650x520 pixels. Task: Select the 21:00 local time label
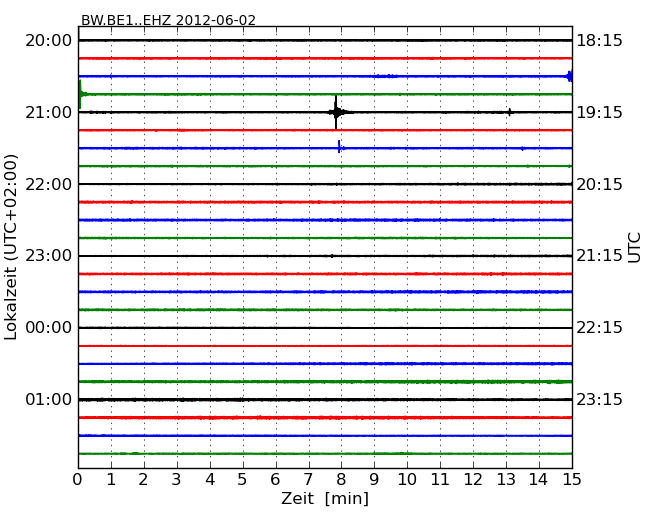click(x=49, y=112)
